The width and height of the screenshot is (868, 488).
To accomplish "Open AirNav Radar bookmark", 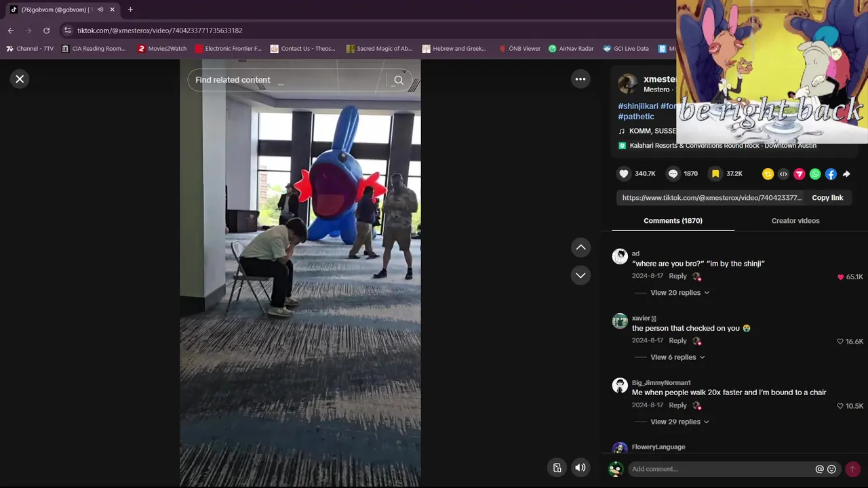I will click(x=571, y=49).
